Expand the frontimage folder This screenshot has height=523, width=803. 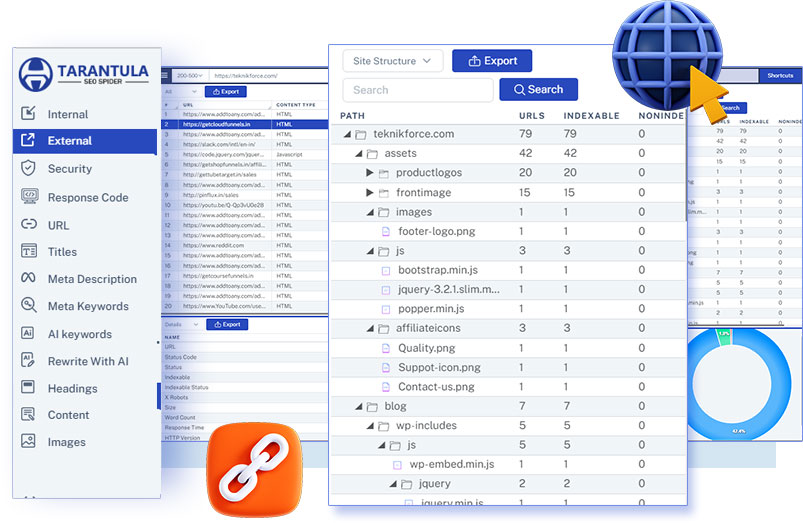[370, 193]
